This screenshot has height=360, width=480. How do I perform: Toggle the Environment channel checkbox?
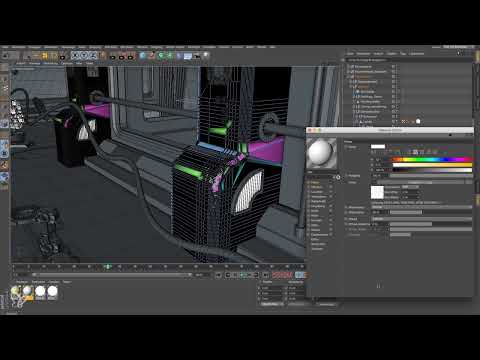(x=331, y=206)
